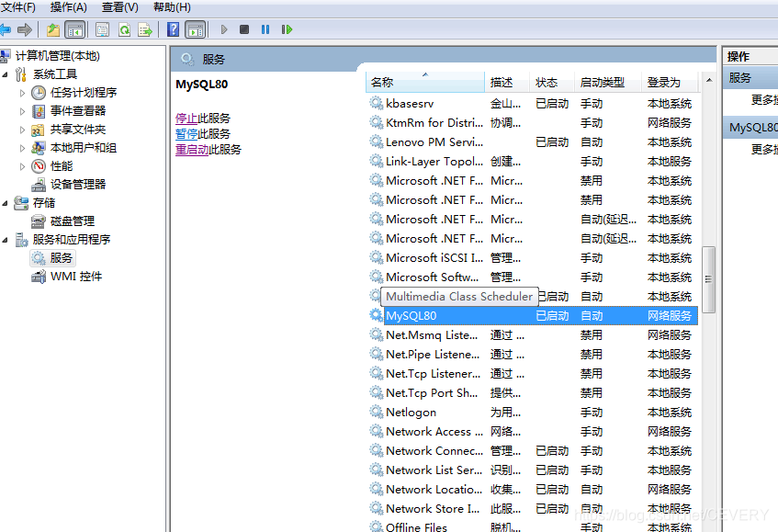
Task: Expand the 共享文件夹 node arrow
Action: pyautogui.click(x=22, y=130)
